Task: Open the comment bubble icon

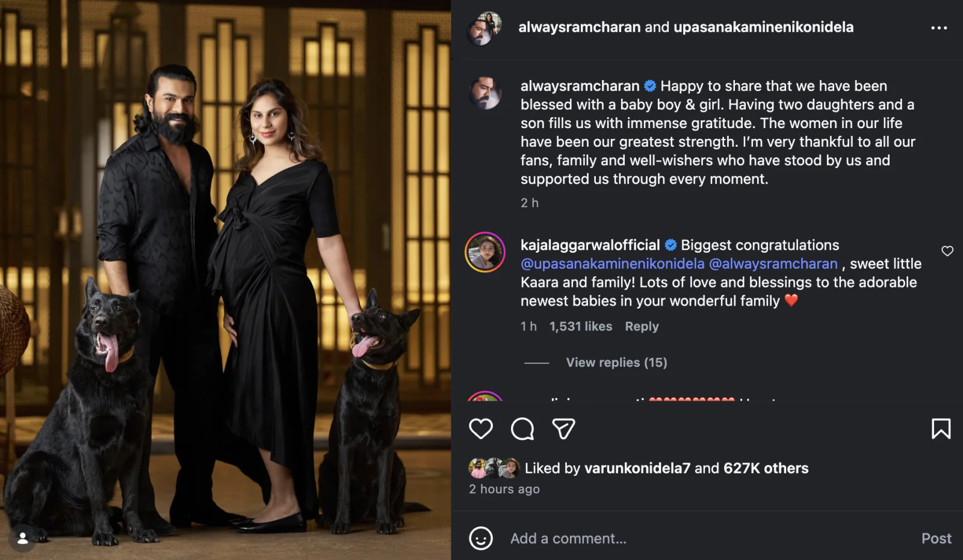Action: [522, 429]
